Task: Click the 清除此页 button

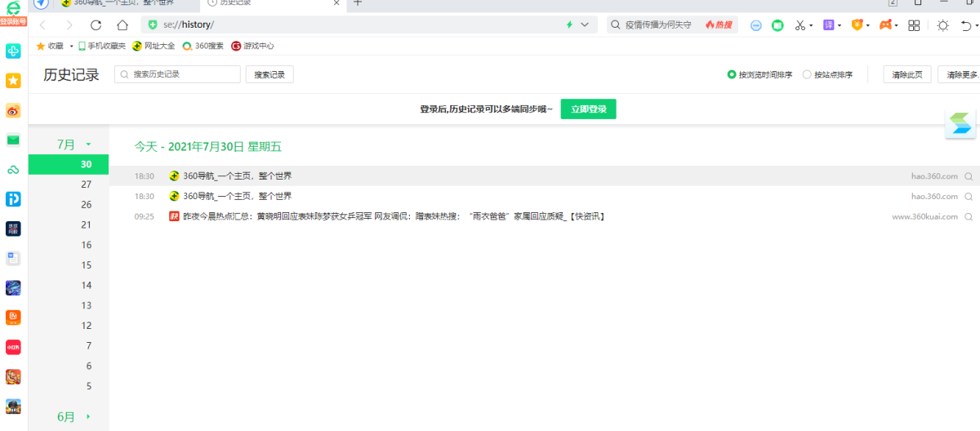Action: pyautogui.click(x=906, y=75)
